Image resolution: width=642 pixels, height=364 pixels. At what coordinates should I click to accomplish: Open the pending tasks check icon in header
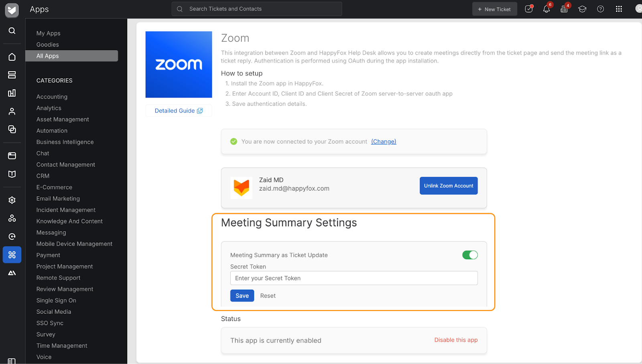529,9
